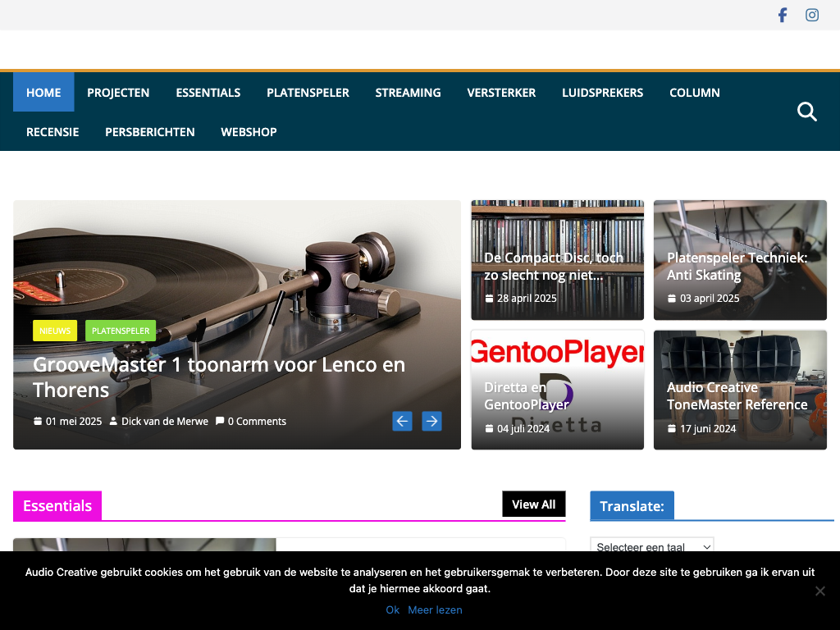Screen dimensions: 840x630
Task: Dismiss the cookie notice X icon
Action: tap(820, 591)
